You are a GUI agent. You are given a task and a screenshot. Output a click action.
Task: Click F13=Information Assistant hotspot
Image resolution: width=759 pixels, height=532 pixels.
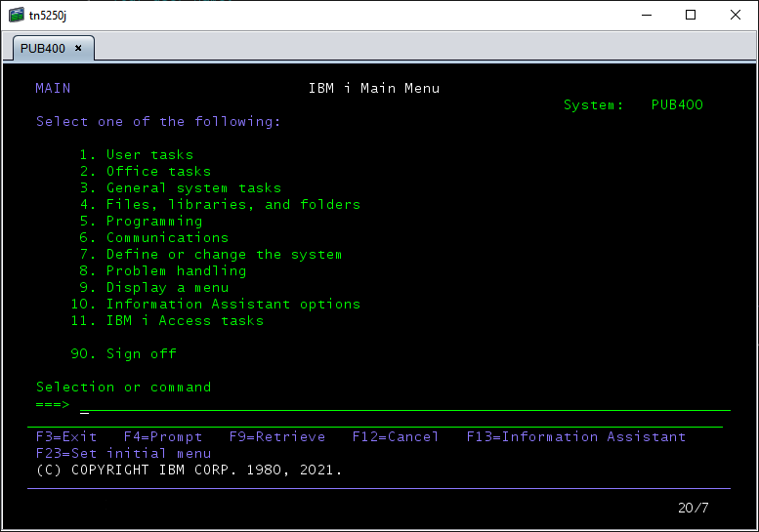click(x=576, y=436)
